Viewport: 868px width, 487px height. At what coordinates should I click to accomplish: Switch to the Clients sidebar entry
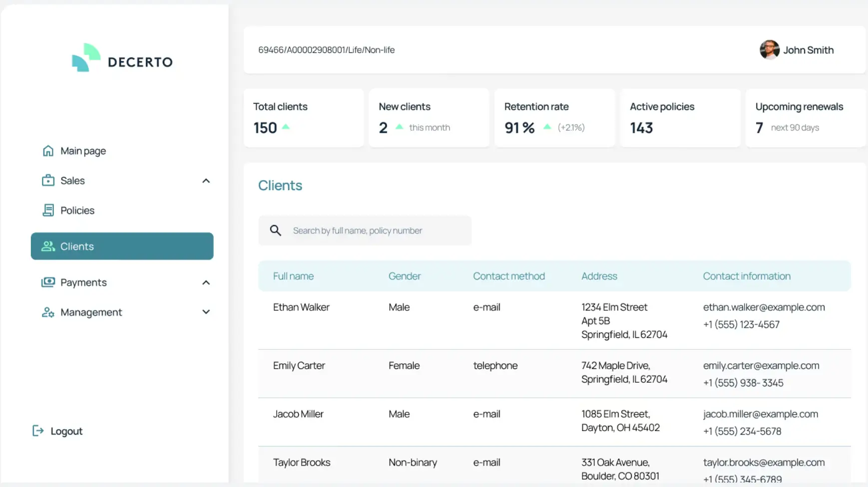point(77,246)
